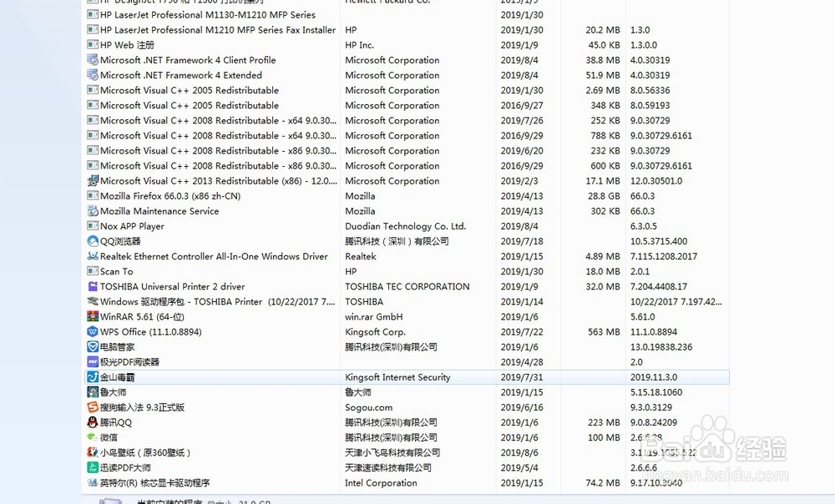Click the install date '2019/1/14'
The image size is (835, 504).
(522, 301)
